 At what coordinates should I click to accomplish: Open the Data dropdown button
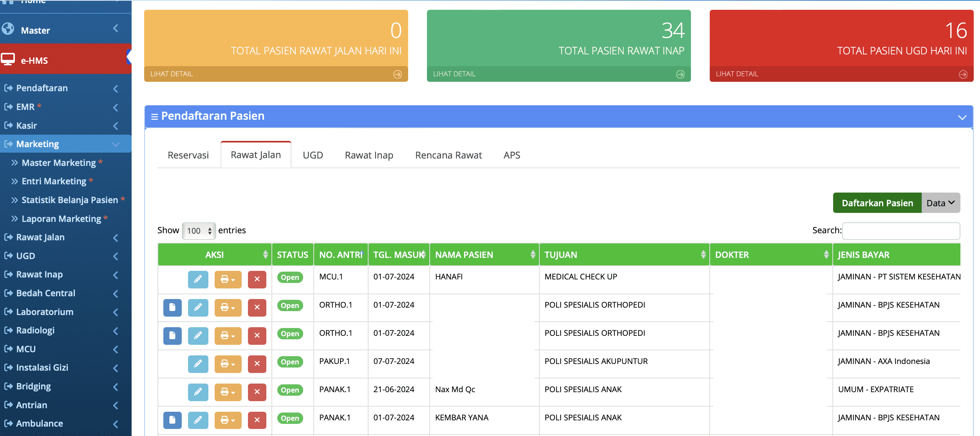[x=940, y=203]
